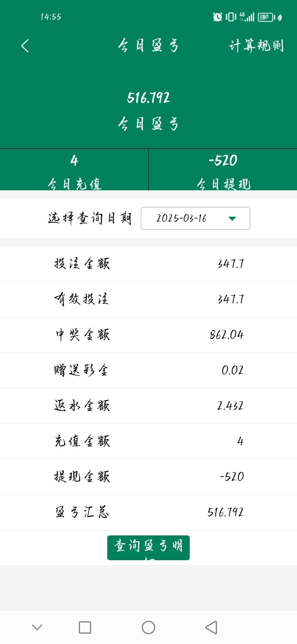This screenshot has width=297, height=644.
Task: Tap recent apps square icon
Action: [x=85, y=627]
